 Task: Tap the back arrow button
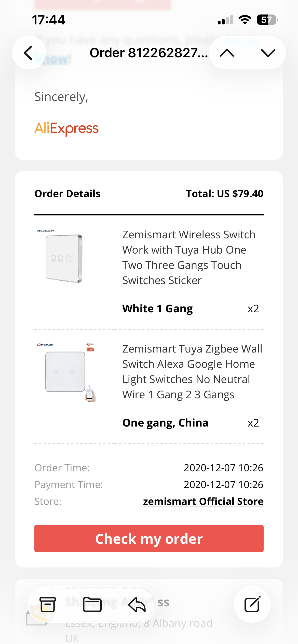pyautogui.click(x=29, y=53)
